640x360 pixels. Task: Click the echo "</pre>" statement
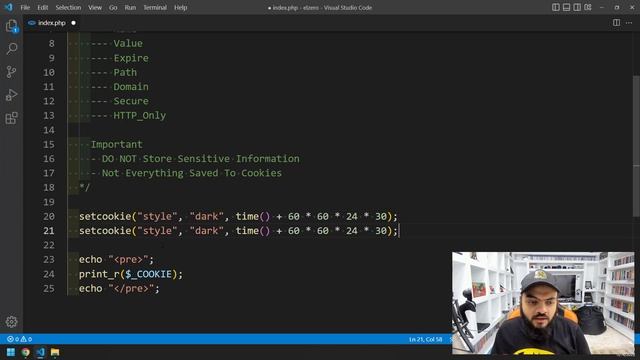(119, 289)
